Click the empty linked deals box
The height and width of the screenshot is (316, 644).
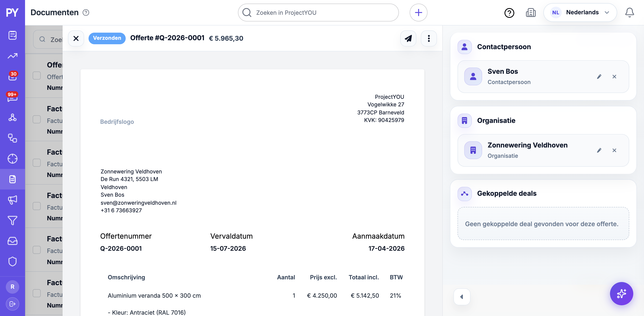click(543, 223)
